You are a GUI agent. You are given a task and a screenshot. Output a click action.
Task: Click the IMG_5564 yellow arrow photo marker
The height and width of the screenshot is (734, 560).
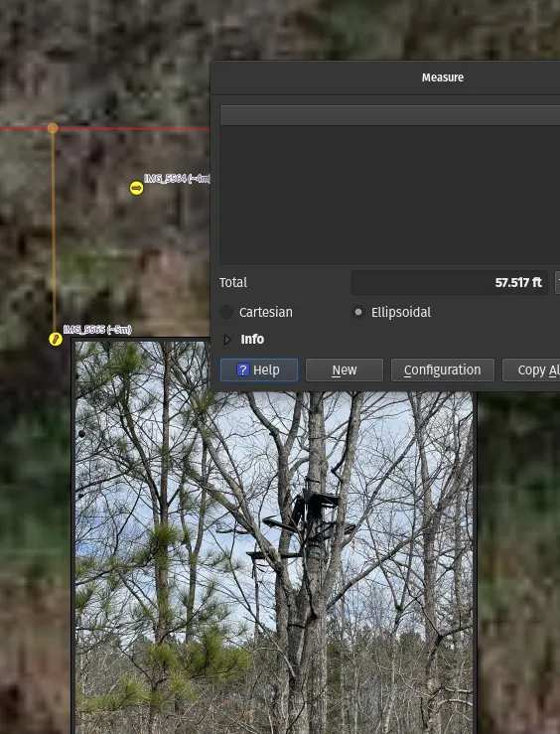(136, 188)
